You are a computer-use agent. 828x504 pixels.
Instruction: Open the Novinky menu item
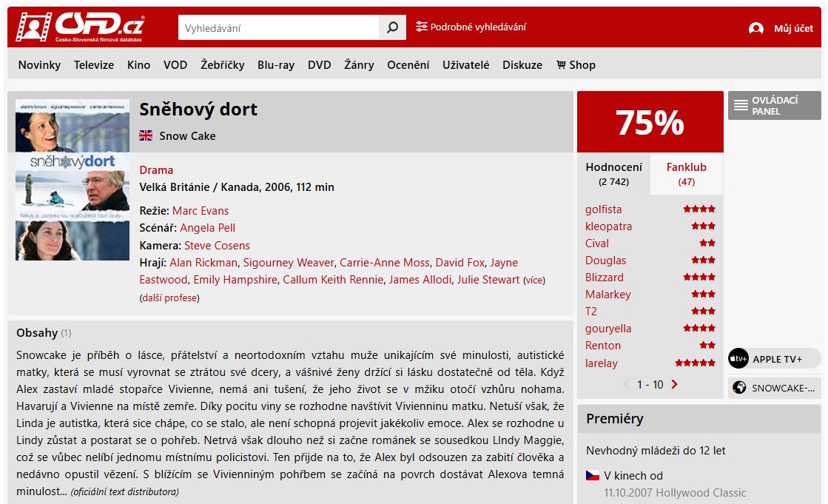pyautogui.click(x=40, y=65)
